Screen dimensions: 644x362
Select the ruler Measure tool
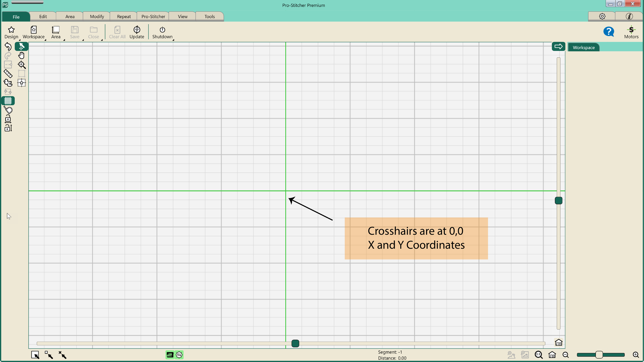click(8, 74)
